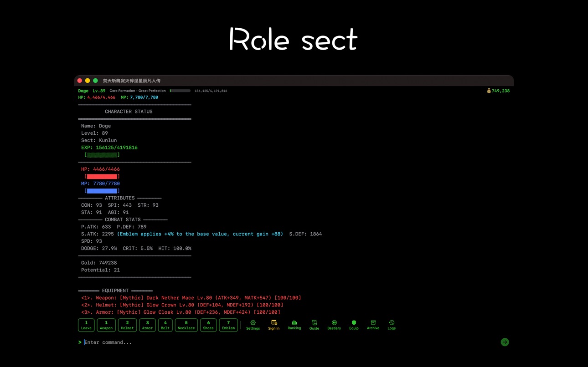Focus the Enter command input field

point(290,342)
